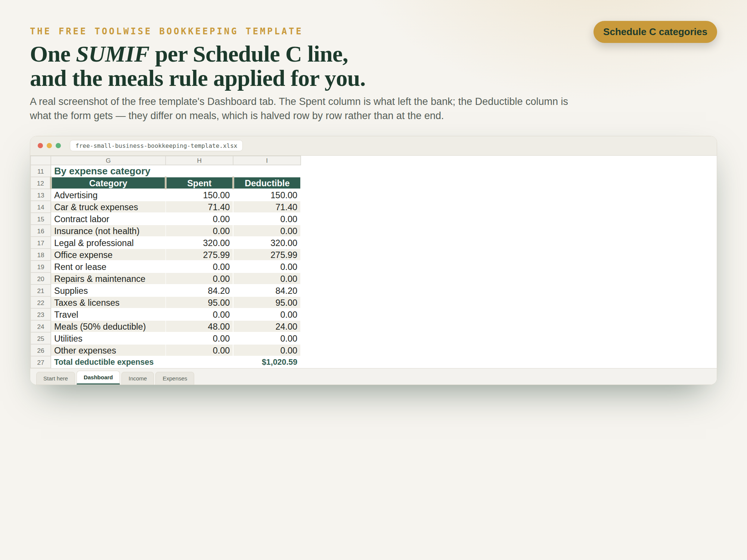Select the Office expense cell

coord(108,255)
